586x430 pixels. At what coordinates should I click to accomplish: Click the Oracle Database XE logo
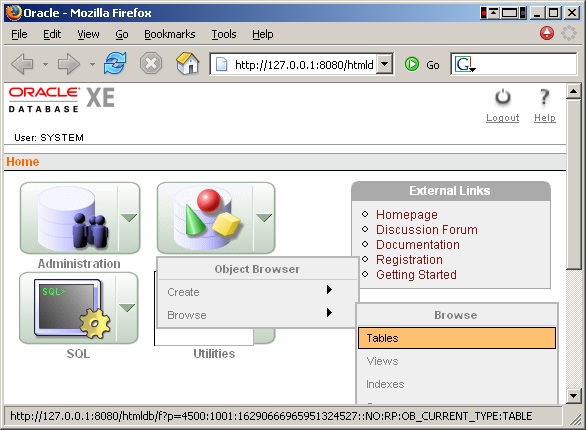tap(62, 99)
